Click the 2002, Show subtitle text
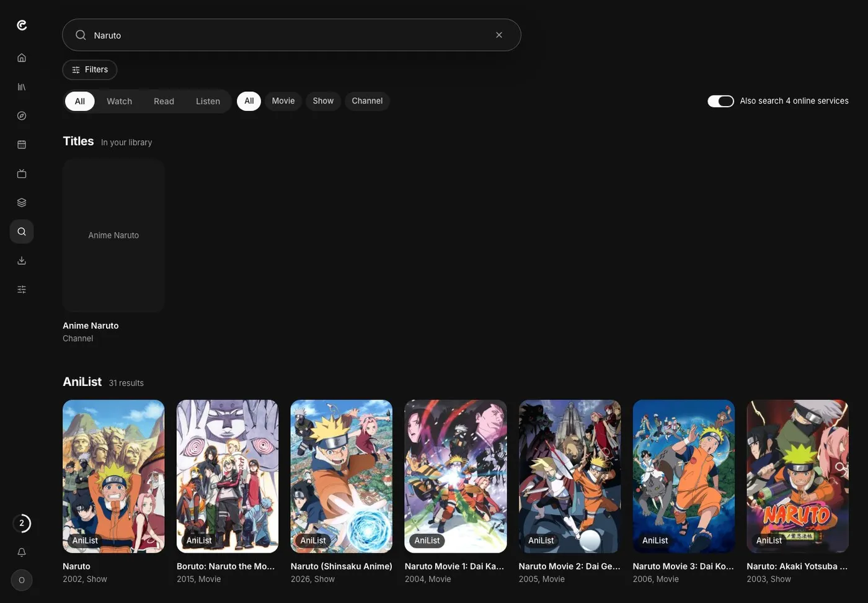 coord(85,579)
